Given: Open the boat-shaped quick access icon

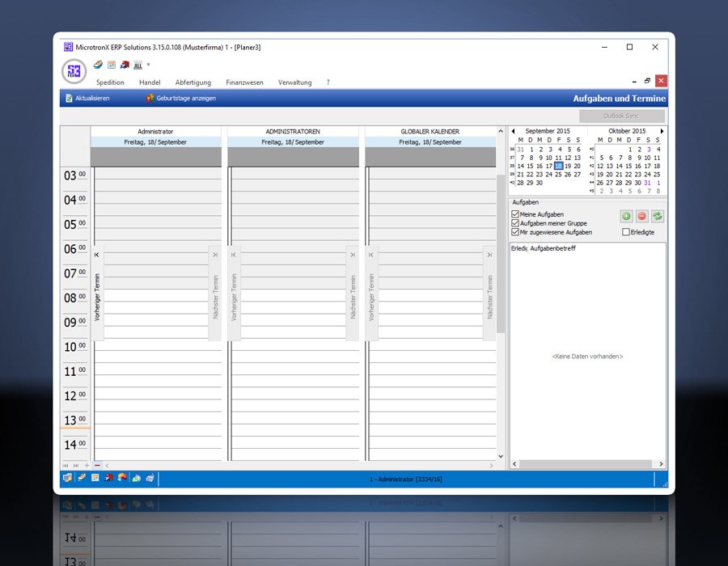Looking at the screenshot, I should (98, 65).
